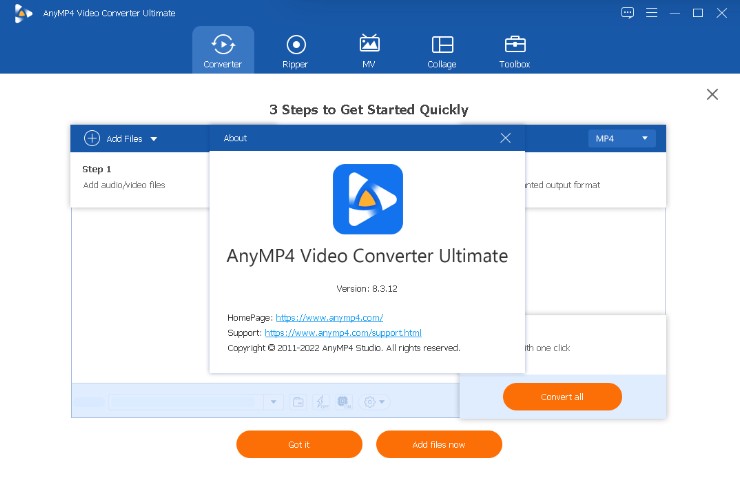This screenshot has height=480, width=740.
Task: Click the 'Add audio/video files' text
Action: [x=124, y=185]
